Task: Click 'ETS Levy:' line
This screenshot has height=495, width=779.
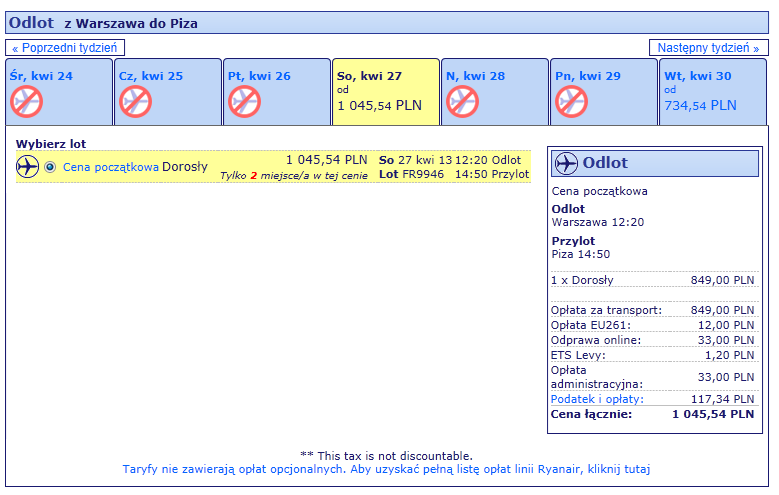Action: point(654,355)
